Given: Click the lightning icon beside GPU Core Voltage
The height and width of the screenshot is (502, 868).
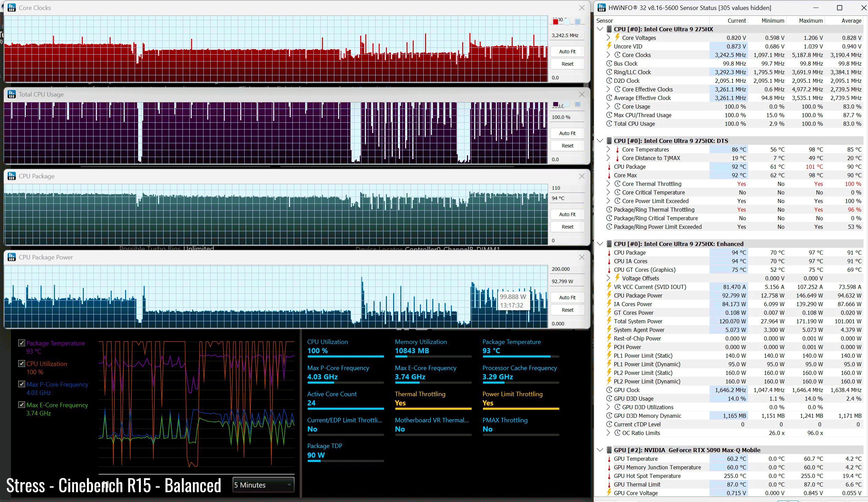Looking at the screenshot, I should pos(609,493).
